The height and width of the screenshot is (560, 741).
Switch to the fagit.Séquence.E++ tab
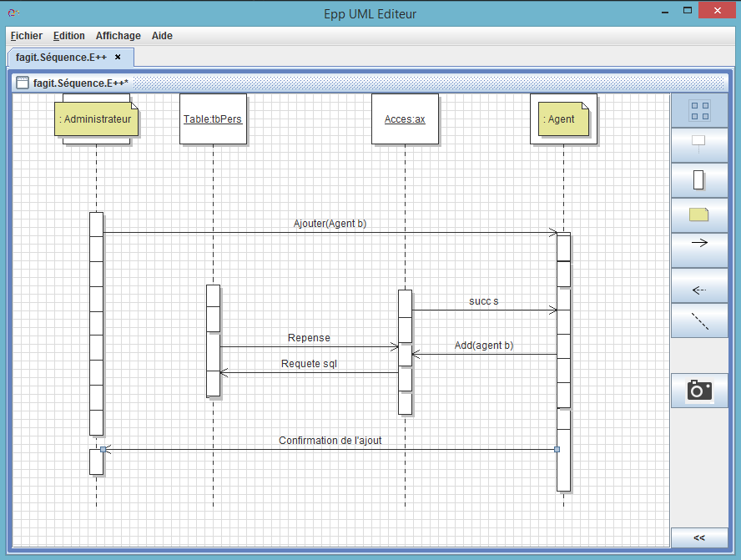tap(61, 58)
